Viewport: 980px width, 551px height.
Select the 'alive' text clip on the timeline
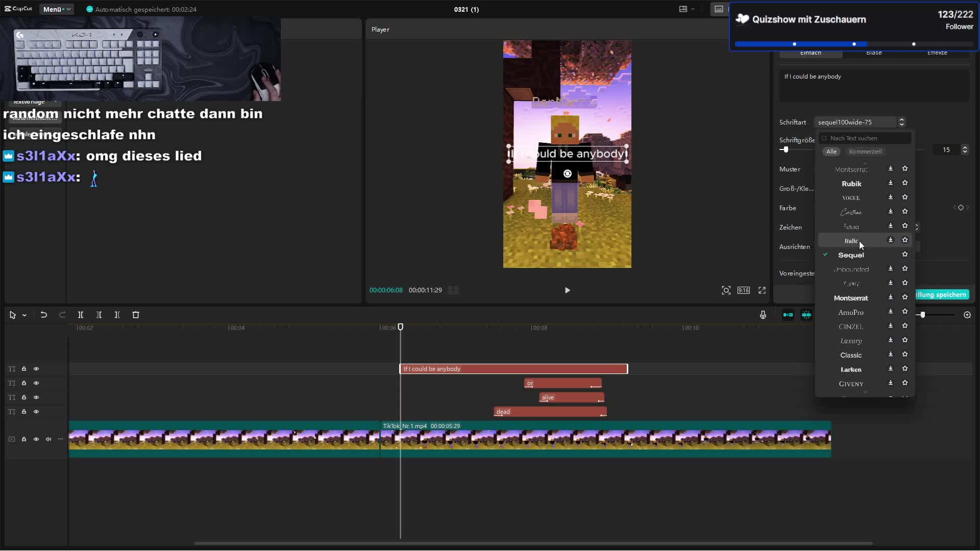click(572, 397)
